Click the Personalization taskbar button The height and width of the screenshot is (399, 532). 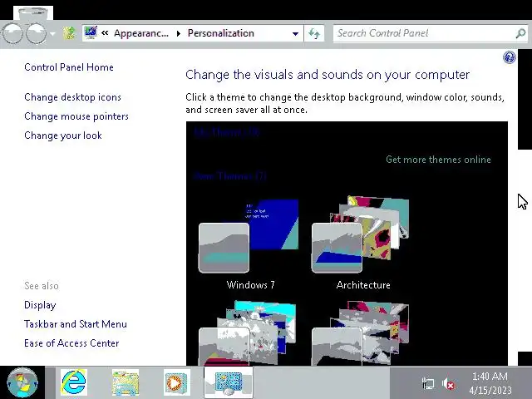229,382
